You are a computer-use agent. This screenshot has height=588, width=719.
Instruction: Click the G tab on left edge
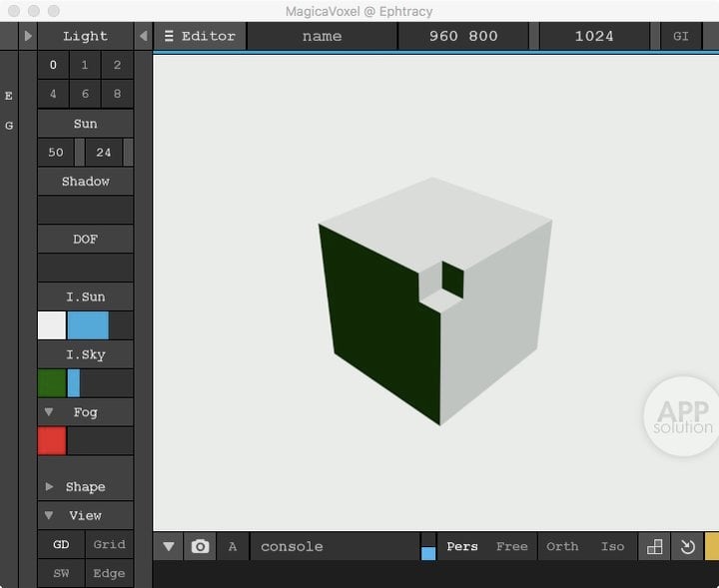[9, 125]
